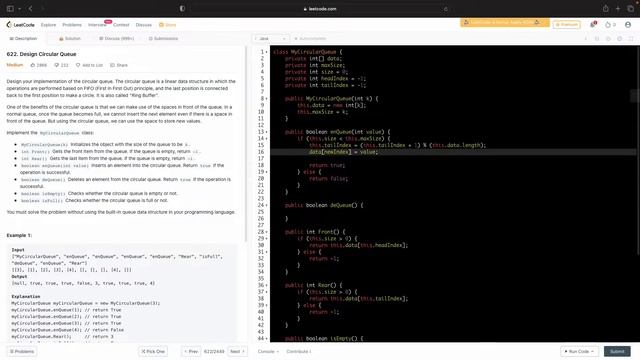
Task: Click the Medium difficulty label
Action: [x=15, y=65]
